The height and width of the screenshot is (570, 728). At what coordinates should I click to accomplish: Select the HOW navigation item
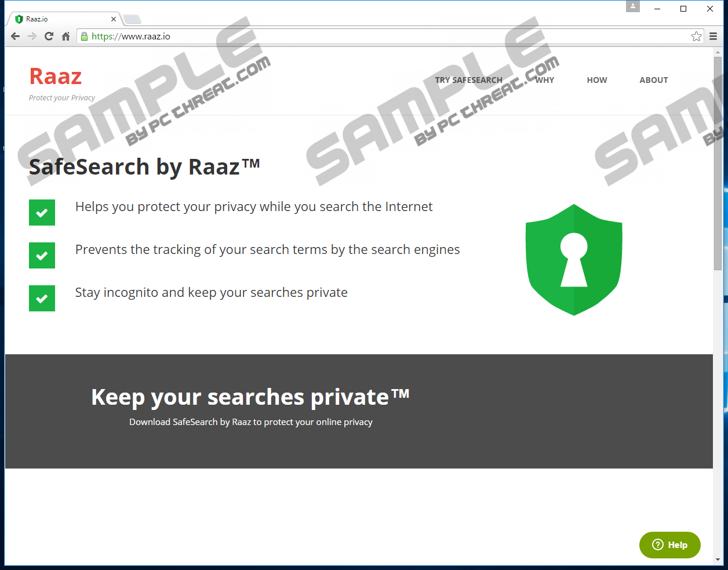pyautogui.click(x=597, y=80)
